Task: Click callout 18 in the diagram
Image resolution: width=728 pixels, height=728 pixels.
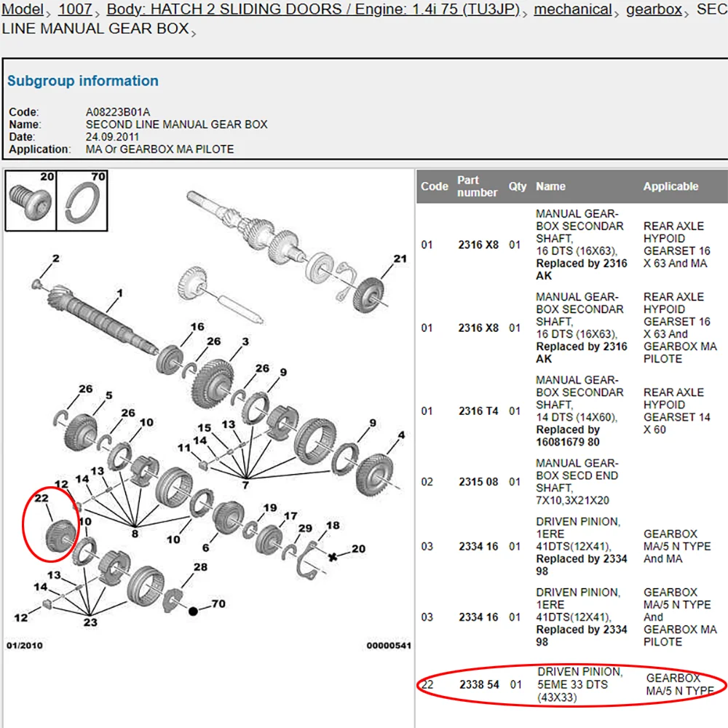Action: tap(333, 525)
